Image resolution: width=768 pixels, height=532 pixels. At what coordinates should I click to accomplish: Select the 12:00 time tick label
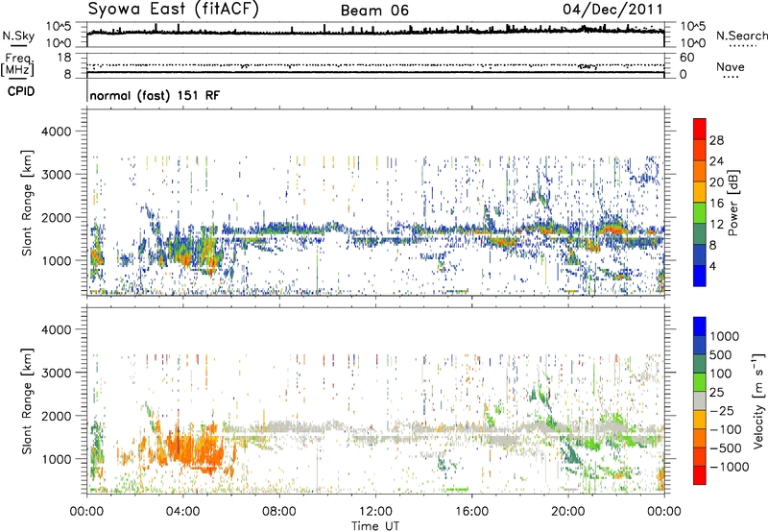click(x=375, y=512)
